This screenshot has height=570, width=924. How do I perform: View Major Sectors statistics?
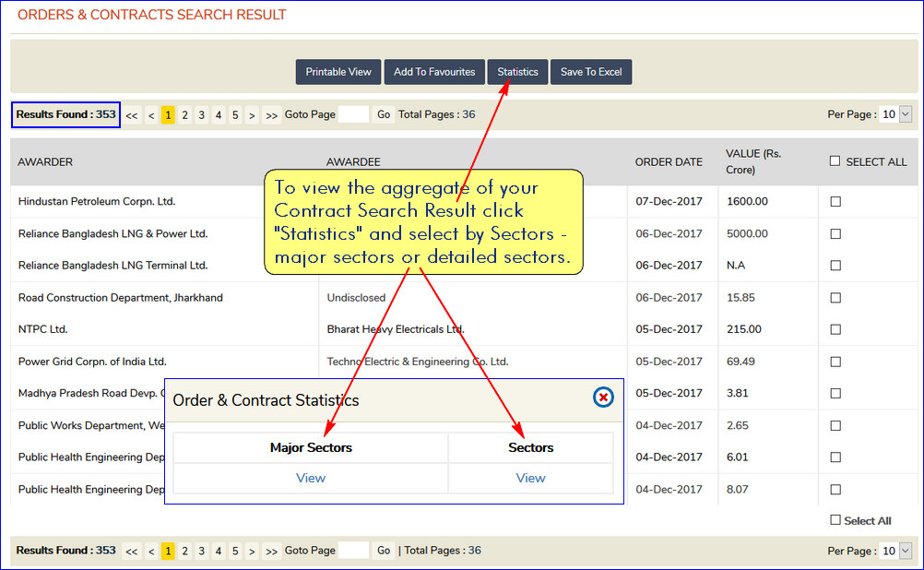point(311,478)
